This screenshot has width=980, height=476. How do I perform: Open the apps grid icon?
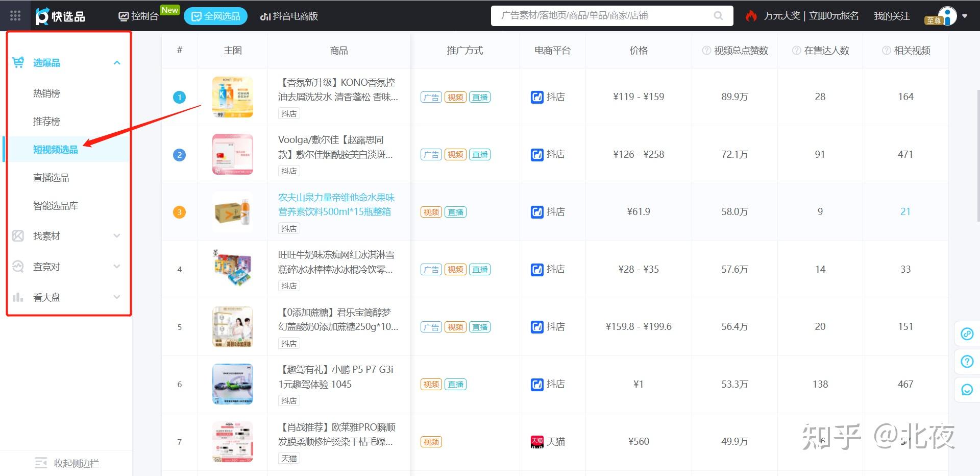(15, 16)
